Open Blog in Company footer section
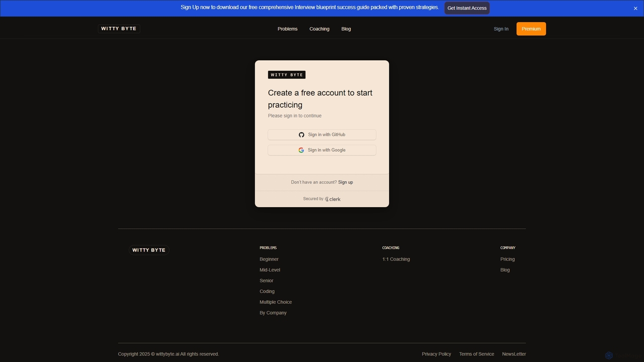Screen dimensions: 644x362 [x=505, y=270]
